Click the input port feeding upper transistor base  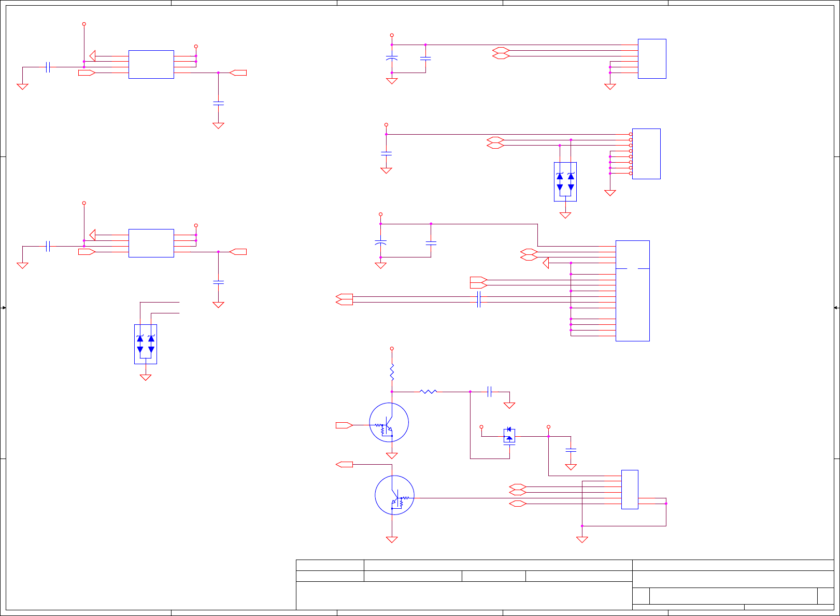[344, 425]
